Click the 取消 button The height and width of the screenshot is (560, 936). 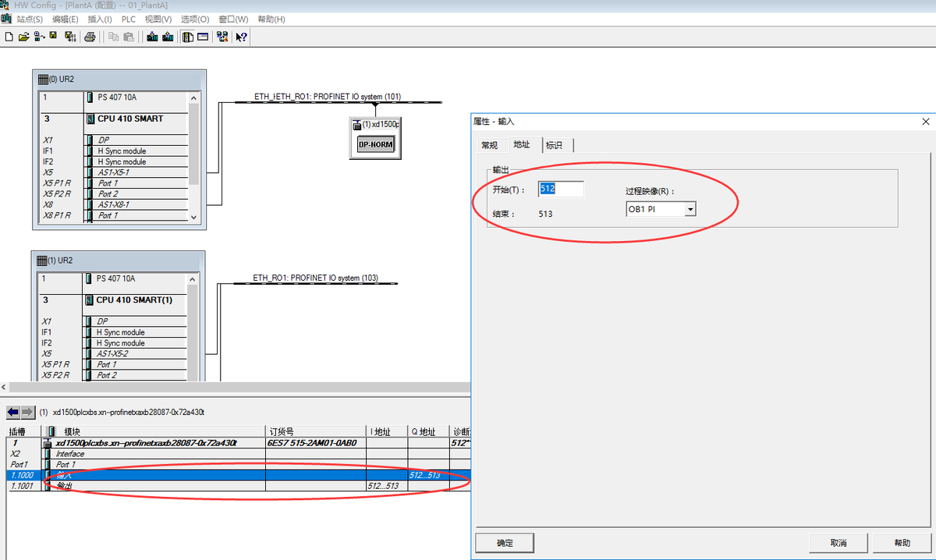(838, 543)
